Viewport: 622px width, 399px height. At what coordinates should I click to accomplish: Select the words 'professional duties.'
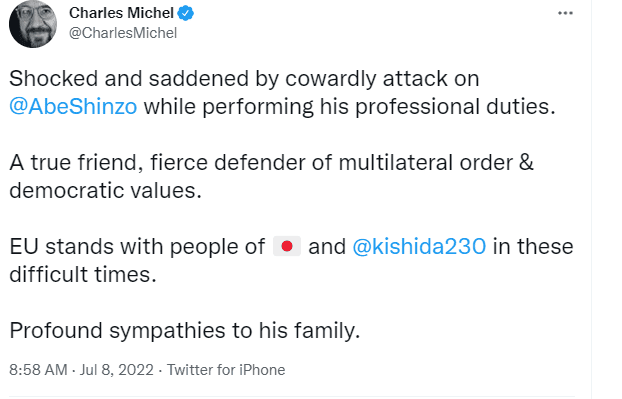click(455, 107)
